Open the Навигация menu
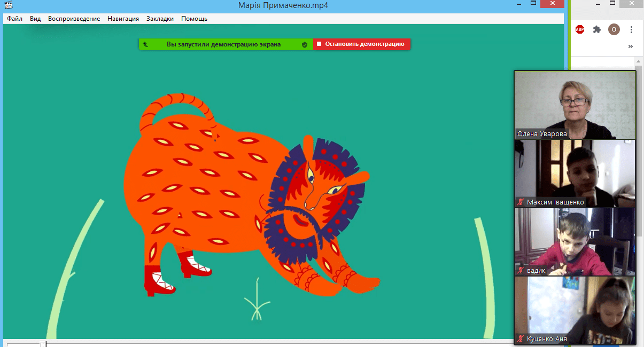Screen dimensions: 644x347 coord(123,18)
